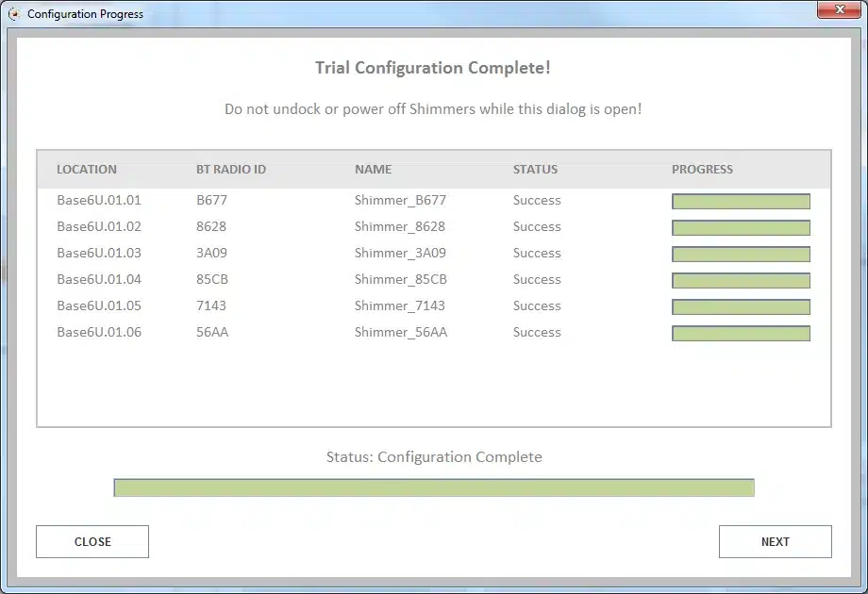Click the PROGRESS column header
This screenshot has height=594, width=868.
tap(703, 169)
